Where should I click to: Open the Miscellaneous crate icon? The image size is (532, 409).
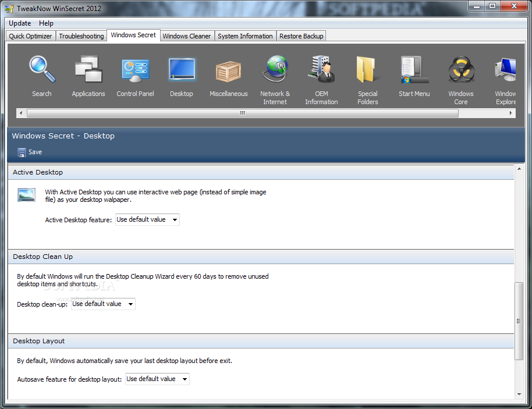[x=228, y=71]
